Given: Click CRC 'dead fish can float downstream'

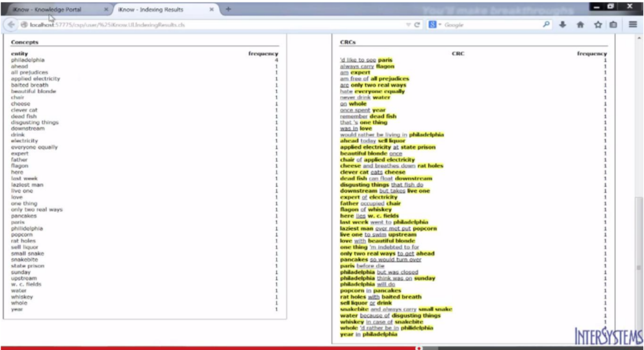Looking at the screenshot, I should tap(386, 179).
